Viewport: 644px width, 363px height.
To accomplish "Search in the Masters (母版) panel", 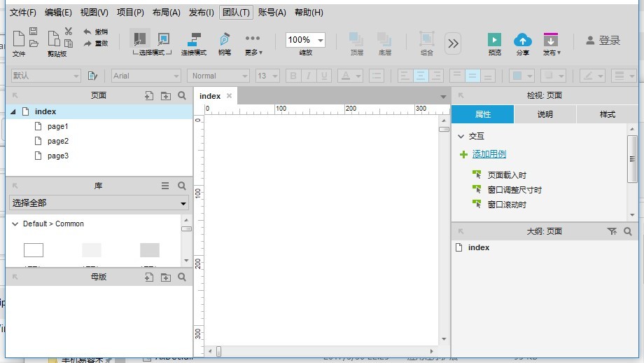I will click(x=182, y=277).
